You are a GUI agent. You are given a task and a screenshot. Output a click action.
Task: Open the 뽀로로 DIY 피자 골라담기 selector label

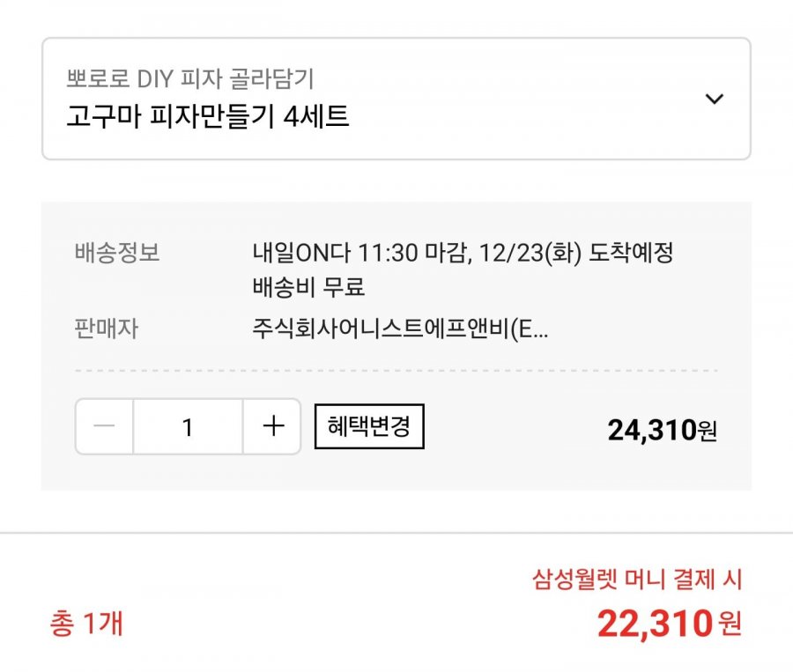coord(190,78)
